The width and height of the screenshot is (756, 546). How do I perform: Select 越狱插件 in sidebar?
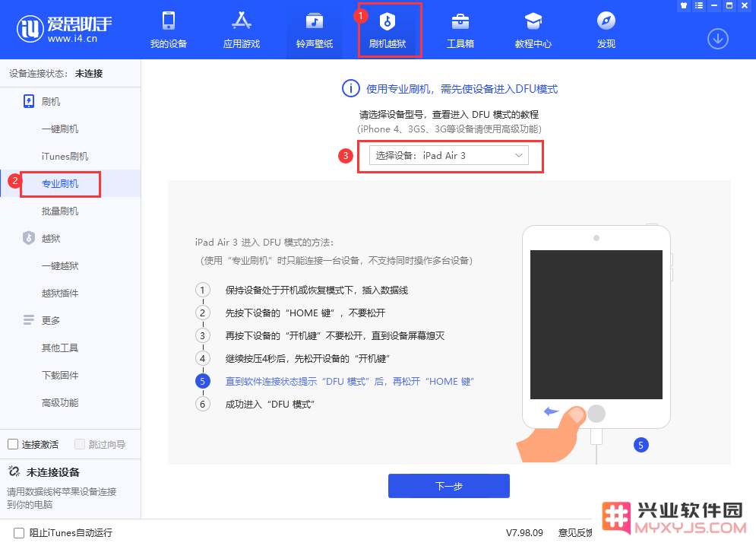click(x=60, y=293)
